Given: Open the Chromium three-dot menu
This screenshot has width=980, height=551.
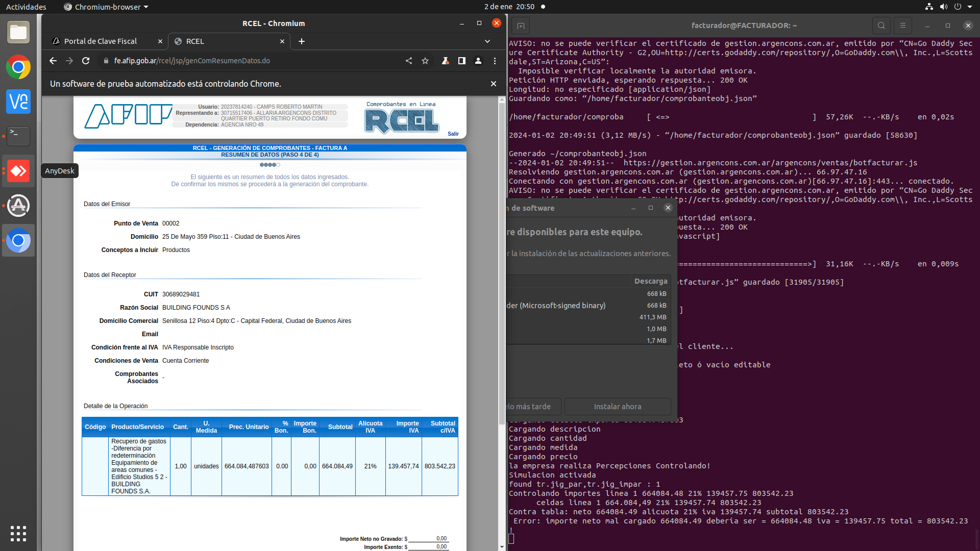Looking at the screenshot, I should [495, 61].
